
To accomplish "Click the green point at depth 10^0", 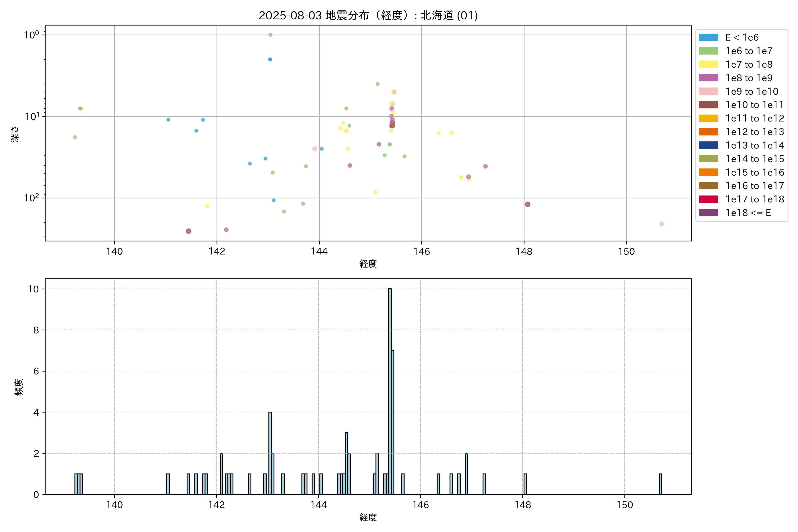I will point(270,35).
